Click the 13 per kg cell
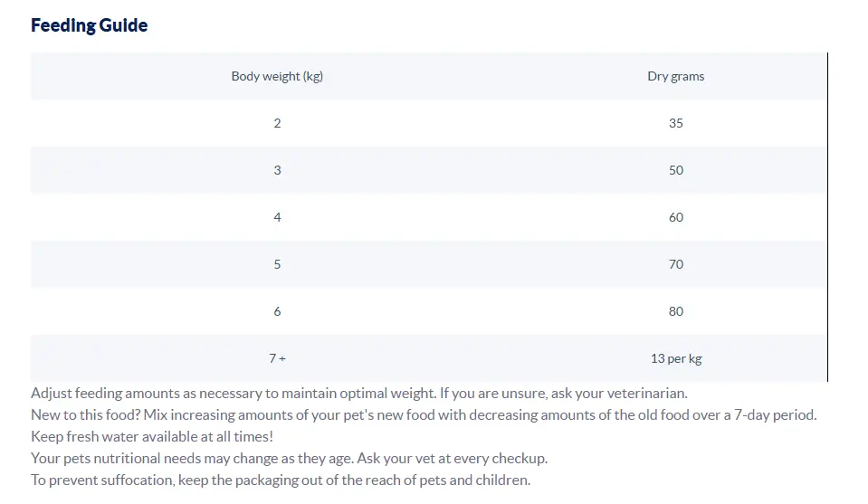 [676, 358]
